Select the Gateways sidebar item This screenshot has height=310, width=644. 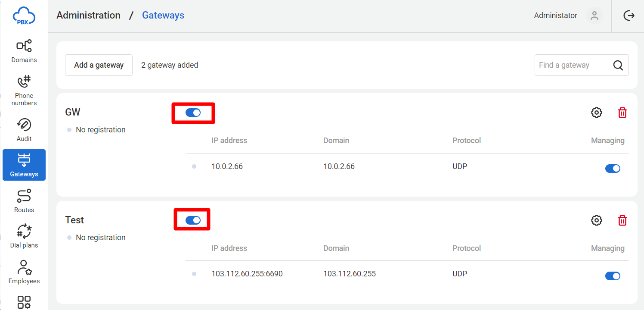pyautogui.click(x=24, y=165)
